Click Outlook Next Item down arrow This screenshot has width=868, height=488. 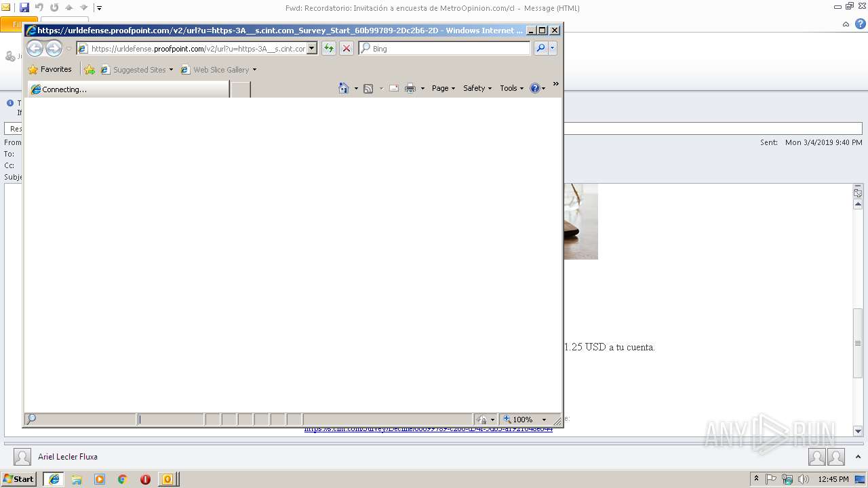click(84, 7)
